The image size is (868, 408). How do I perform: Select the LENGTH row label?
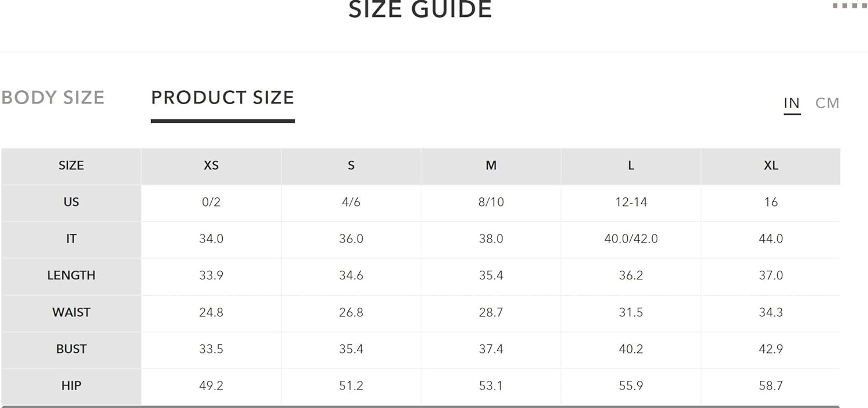(x=71, y=276)
